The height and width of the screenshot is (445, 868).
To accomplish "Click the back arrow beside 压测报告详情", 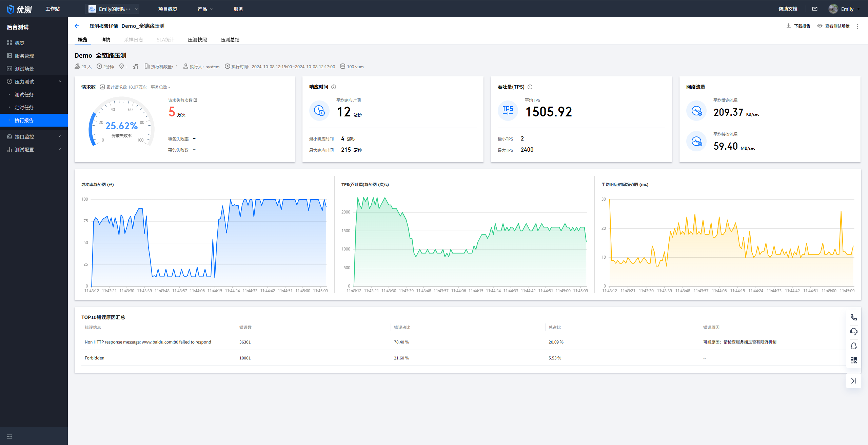I will (77, 26).
